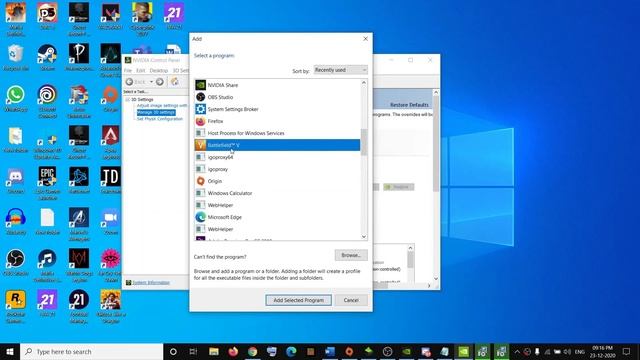Open the Windows Start menu

(10, 351)
